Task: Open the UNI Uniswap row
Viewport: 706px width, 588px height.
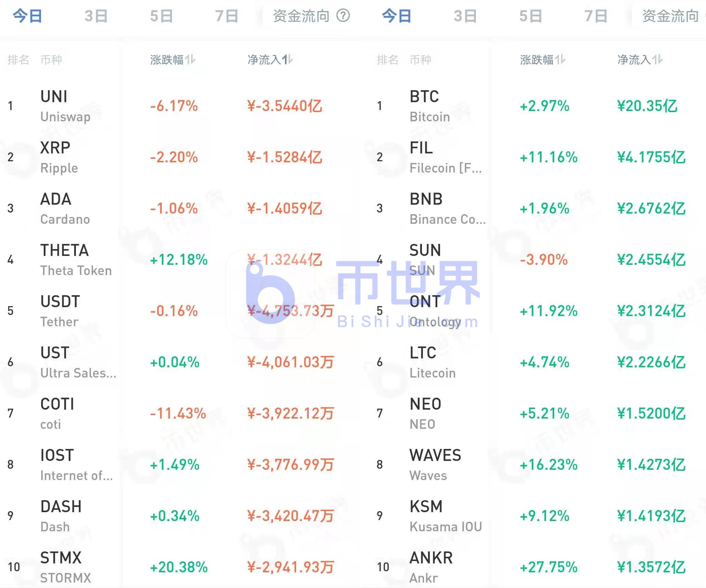Action: 65,106
